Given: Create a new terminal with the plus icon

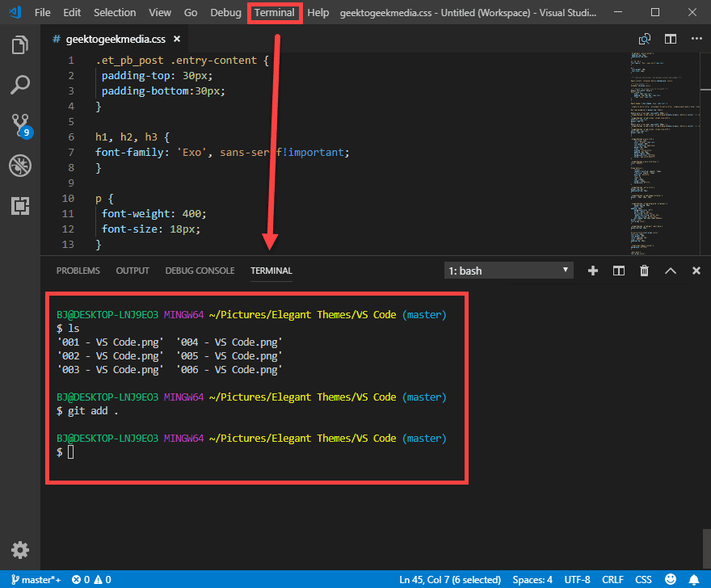Looking at the screenshot, I should pyautogui.click(x=593, y=271).
